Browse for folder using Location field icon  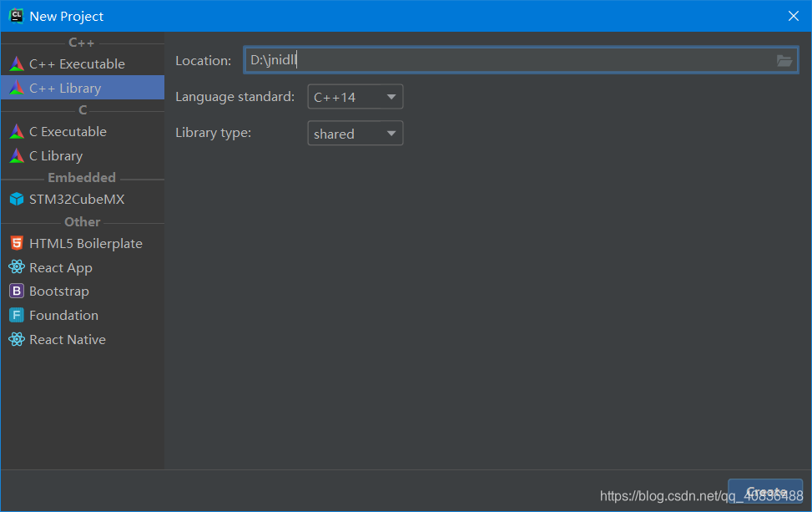pos(784,61)
